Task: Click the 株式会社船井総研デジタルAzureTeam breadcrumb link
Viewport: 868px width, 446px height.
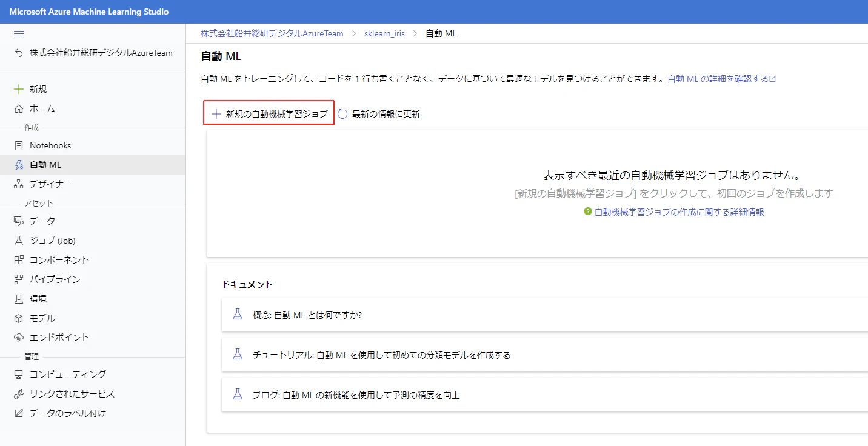Action: coord(272,33)
